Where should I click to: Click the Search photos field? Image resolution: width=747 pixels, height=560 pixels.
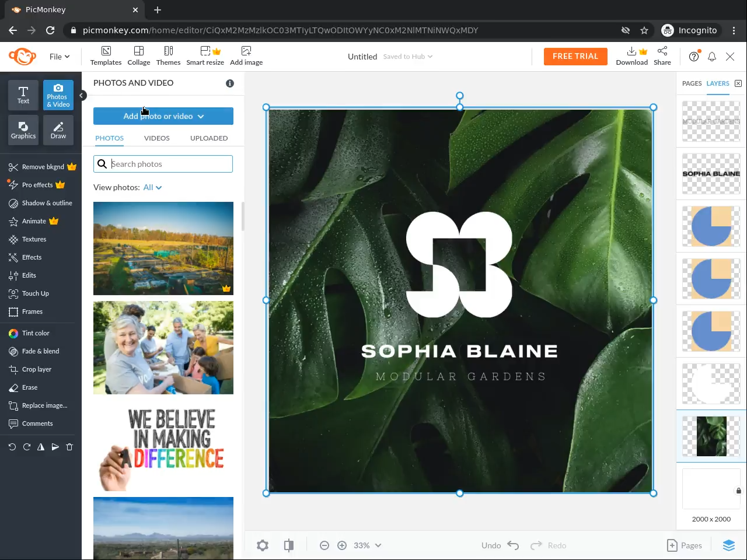[169, 164]
